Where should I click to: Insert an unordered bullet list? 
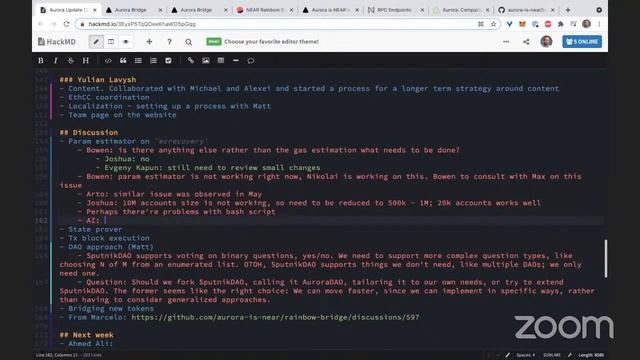coord(138,60)
